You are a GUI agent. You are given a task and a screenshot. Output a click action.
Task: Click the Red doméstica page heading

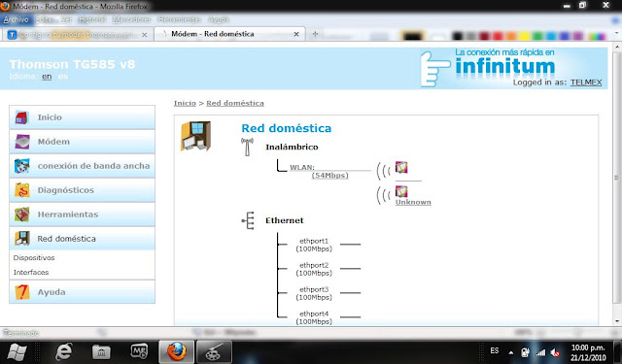287,128
